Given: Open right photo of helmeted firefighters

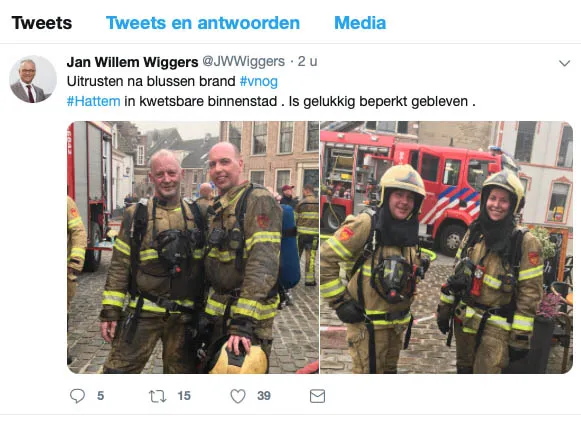Looking at the screenshot, I should (446, 247).
